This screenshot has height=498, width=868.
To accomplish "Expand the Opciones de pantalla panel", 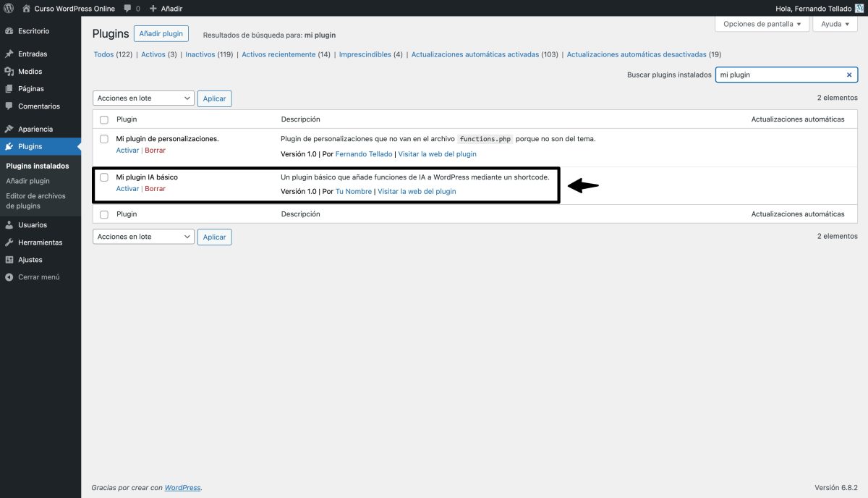I will (x=761, y=24).
